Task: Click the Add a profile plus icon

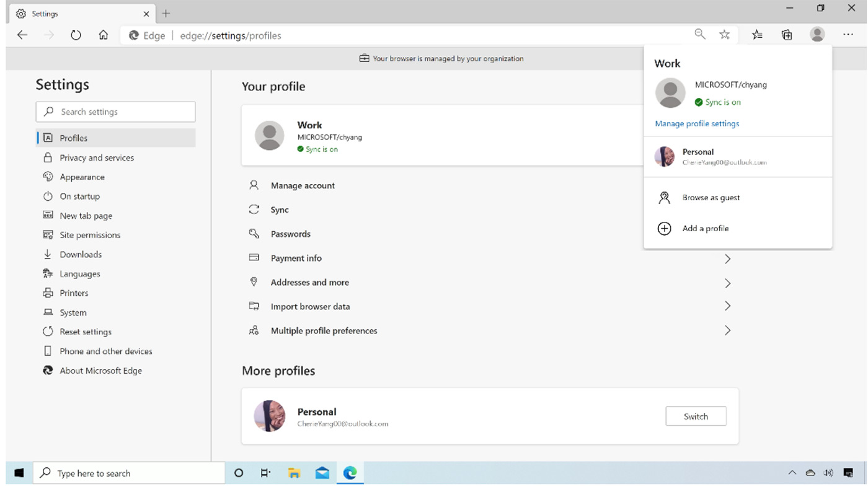Action: tap(664, 229)
